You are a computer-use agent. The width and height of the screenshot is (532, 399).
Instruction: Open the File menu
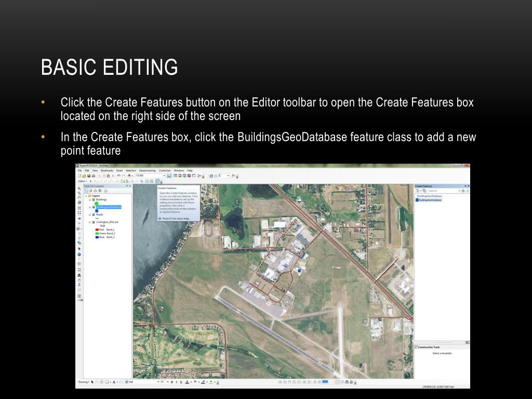pos(79,170)
